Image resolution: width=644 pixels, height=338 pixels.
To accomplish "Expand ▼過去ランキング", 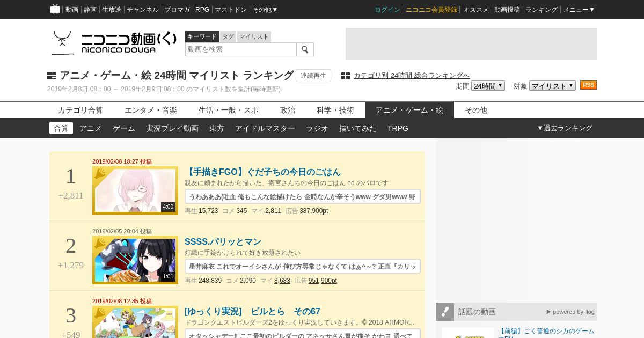I will 565,128.
